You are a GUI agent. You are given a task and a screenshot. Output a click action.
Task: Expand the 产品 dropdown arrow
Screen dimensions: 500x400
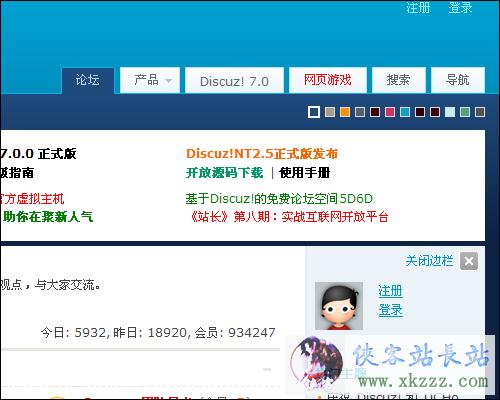pos(169,81)
